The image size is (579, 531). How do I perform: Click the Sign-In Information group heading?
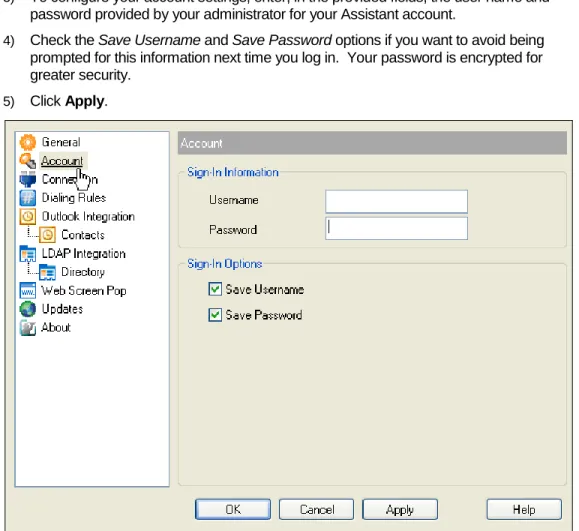click(x=233, y=172)
